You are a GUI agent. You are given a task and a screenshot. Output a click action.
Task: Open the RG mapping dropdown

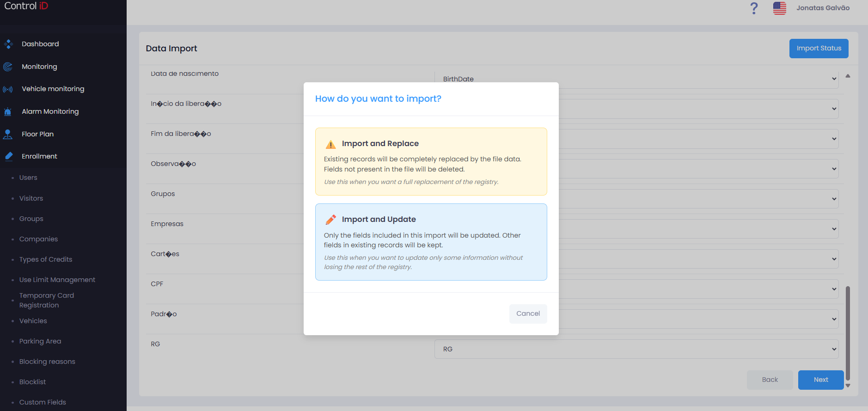point(636,349)
